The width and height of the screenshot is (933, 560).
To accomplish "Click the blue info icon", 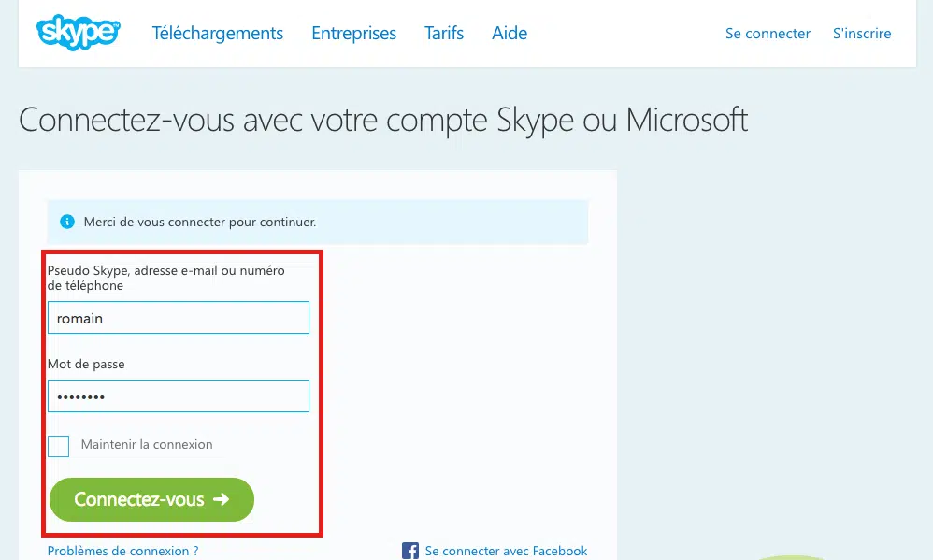I will click(67, 222).
